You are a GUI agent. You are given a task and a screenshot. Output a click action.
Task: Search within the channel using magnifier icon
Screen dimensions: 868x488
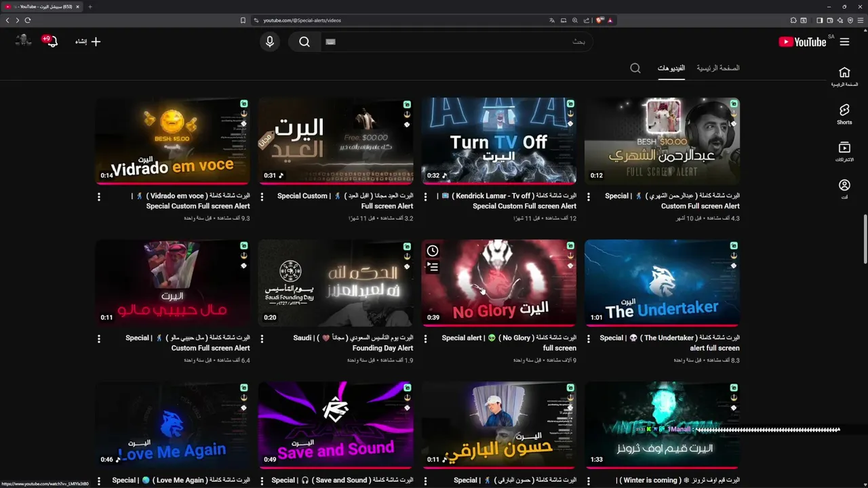point(635,68)
